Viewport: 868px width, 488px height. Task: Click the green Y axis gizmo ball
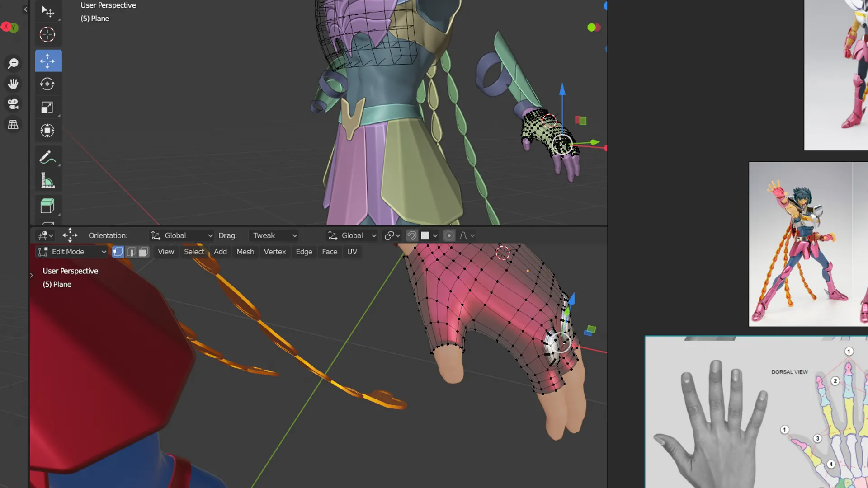14,28
